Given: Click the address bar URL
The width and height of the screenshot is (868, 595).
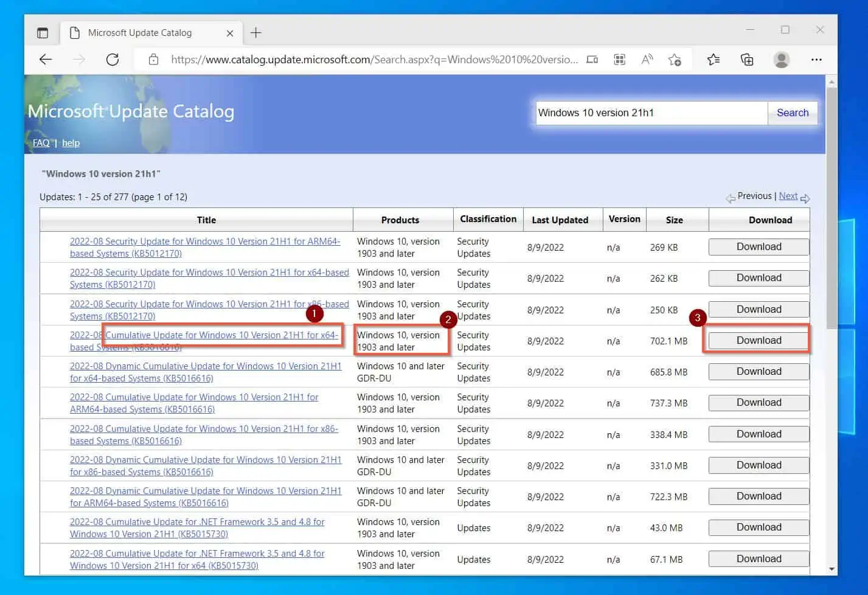Looking at the screenshot, I should point(374,60).
